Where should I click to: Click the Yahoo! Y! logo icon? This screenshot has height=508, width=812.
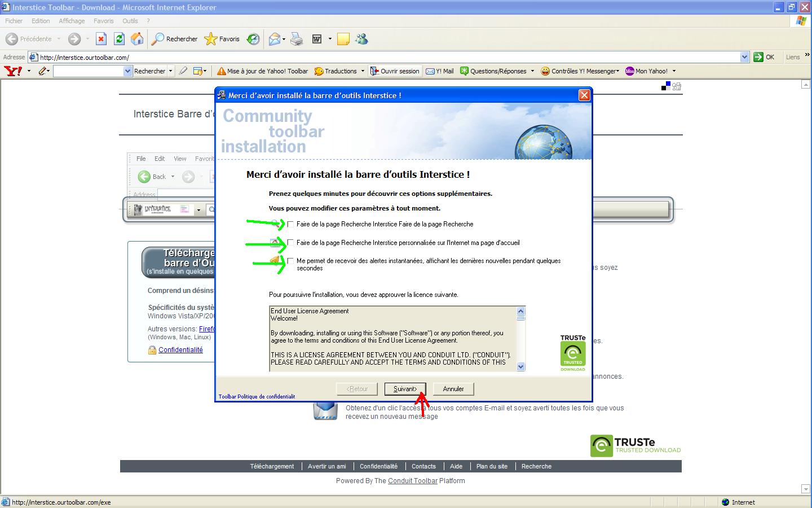click(13, 71)
